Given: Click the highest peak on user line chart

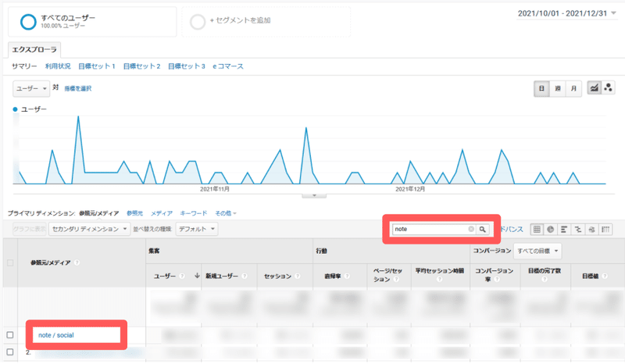Looking at the screenshot, I should click(78, 117).
